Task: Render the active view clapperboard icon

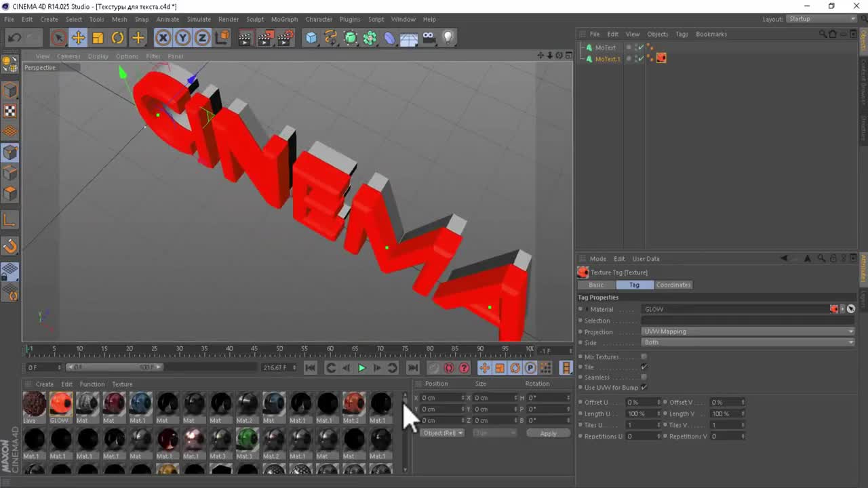Action: pos(245,38)
